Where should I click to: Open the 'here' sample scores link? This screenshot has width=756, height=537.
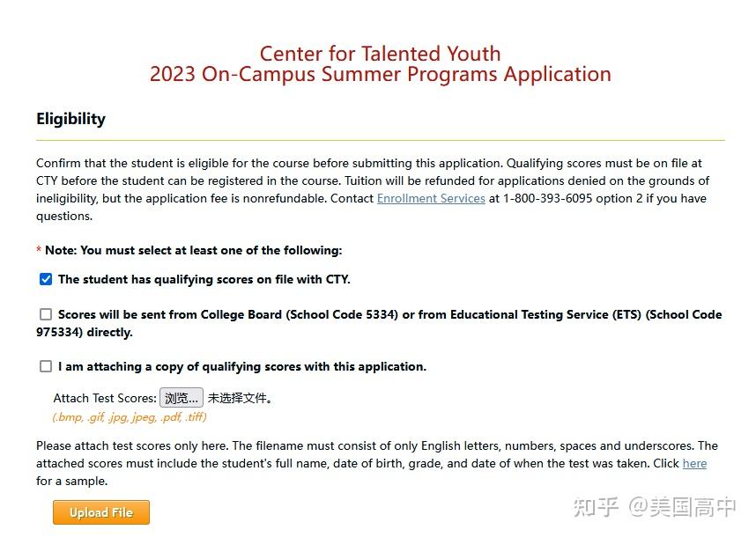tap(694, 463)
